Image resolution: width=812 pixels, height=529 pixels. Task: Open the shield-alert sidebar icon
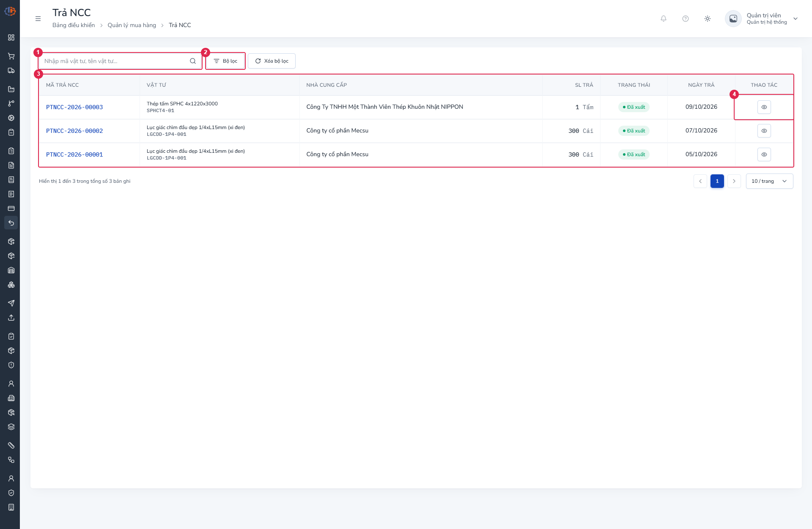click(x=11, y=365)
